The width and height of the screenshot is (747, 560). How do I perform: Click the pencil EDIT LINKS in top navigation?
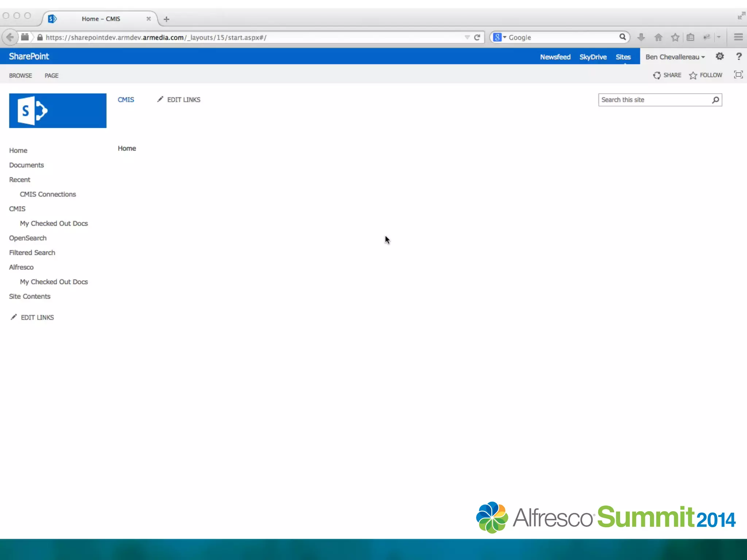179,100
